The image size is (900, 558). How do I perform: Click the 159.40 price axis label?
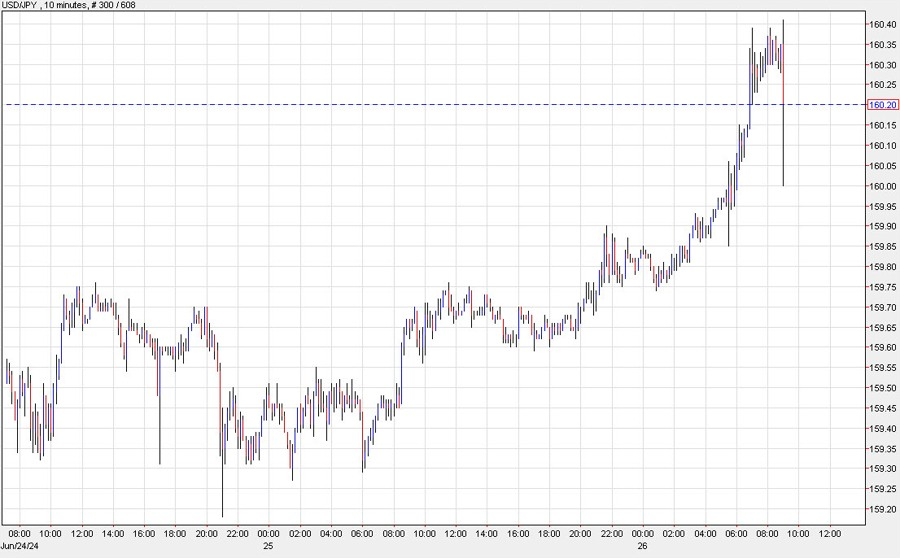click(x=883, y=428)
